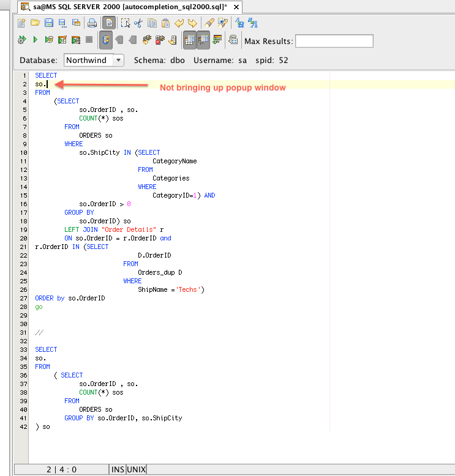Print the script using the printer icon

[x=92, y=23]
